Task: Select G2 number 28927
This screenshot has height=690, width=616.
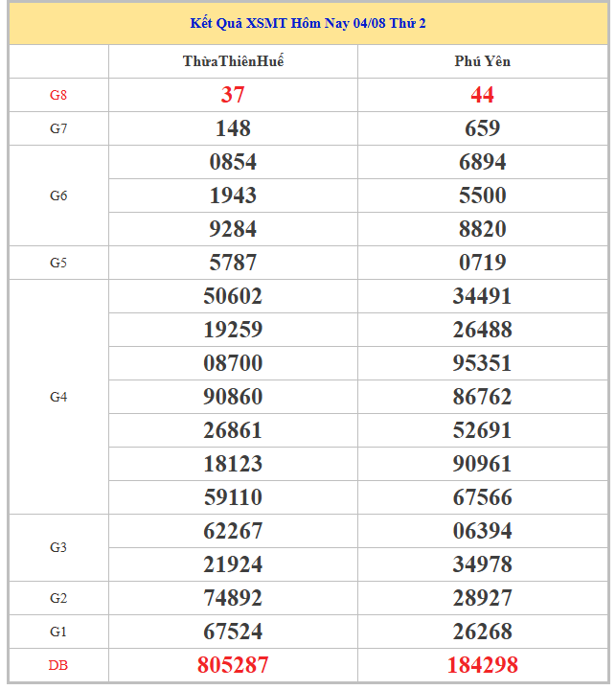Action: [482, 598]
